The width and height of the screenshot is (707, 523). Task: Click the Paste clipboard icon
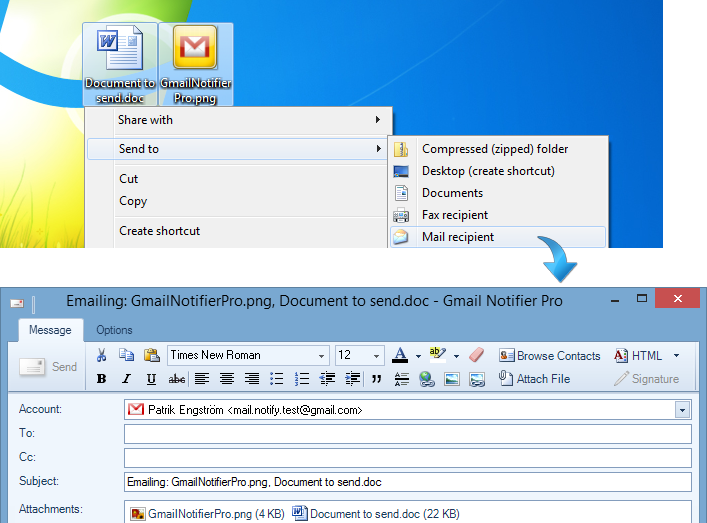click(x=152, y=355)
